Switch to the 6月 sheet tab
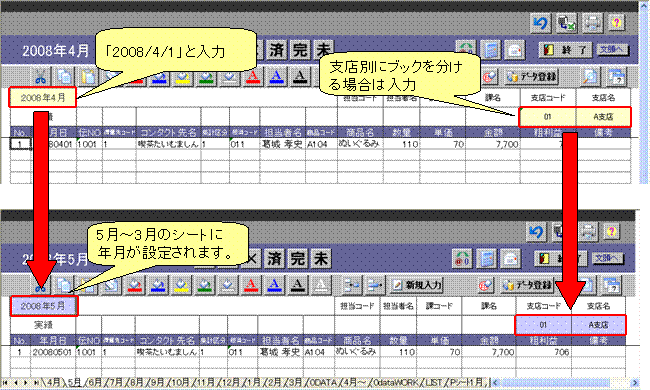The height and width of the screenshot is (390, 650). [95, 382]
